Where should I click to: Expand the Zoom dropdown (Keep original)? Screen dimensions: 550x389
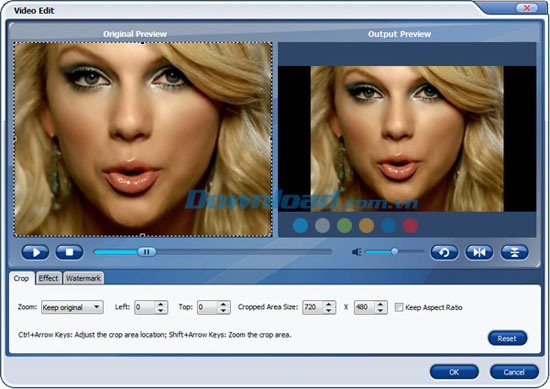point(72,307)
